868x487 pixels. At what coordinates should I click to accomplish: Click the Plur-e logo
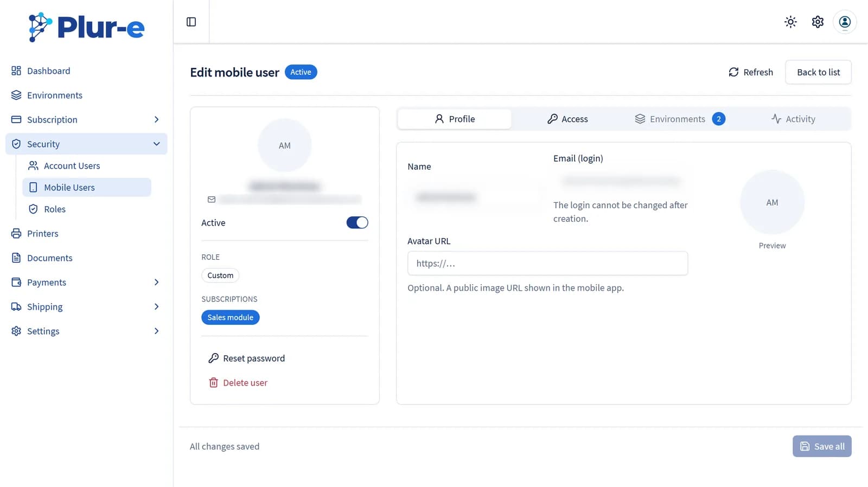click(x=87, y=27)
